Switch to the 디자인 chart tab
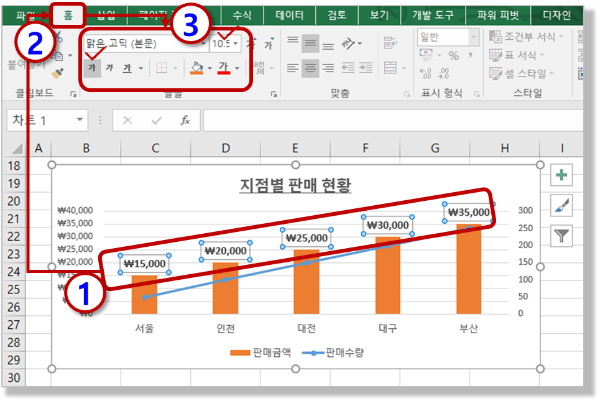Image resolution: width=600 pixels, height=401 pixels. (x=557, y=15)
